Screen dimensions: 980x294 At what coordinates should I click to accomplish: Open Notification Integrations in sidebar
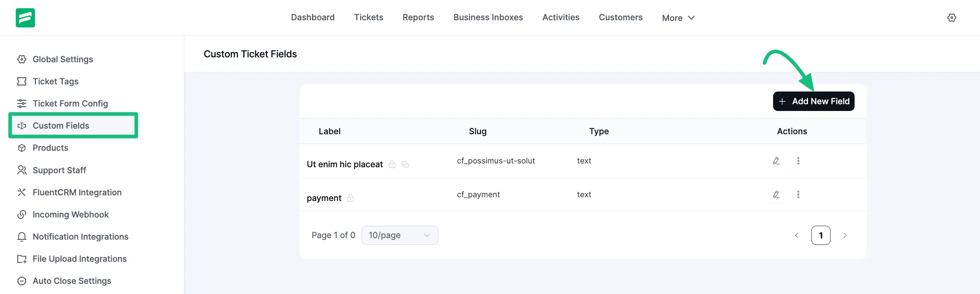(80, 237)
